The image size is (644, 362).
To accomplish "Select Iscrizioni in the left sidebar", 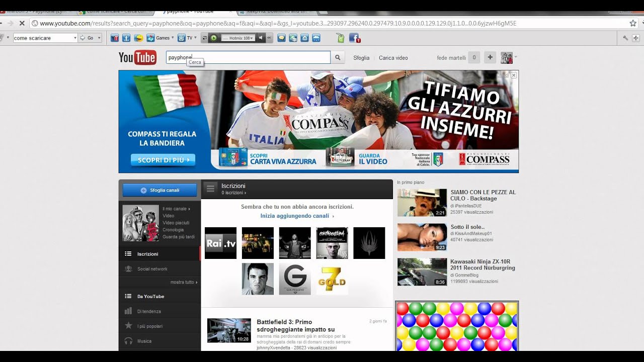I will pyautogui.click(x=147, y=254).
